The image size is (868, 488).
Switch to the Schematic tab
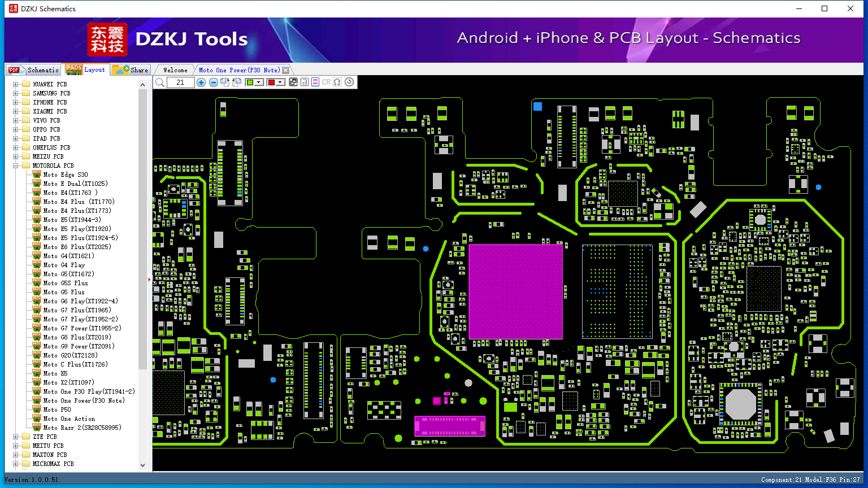click(x=33, y=70)
